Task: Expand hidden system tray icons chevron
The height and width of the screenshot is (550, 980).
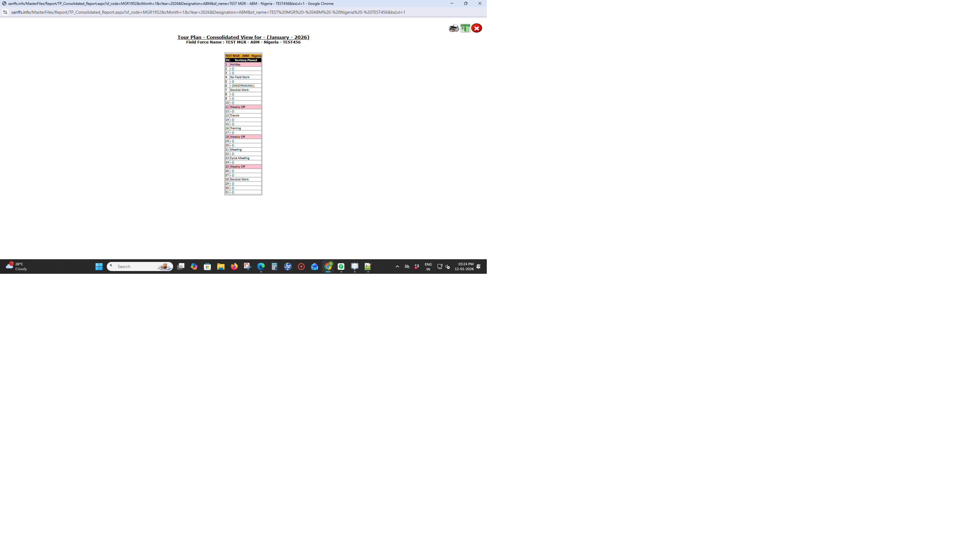Action: click(397, 266)
